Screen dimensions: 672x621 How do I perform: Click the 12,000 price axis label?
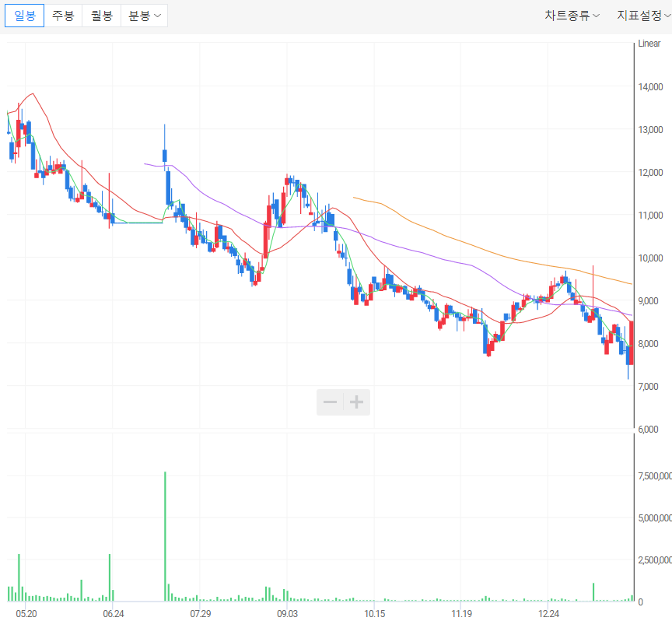pyautogui.click(x=650, y=173)
